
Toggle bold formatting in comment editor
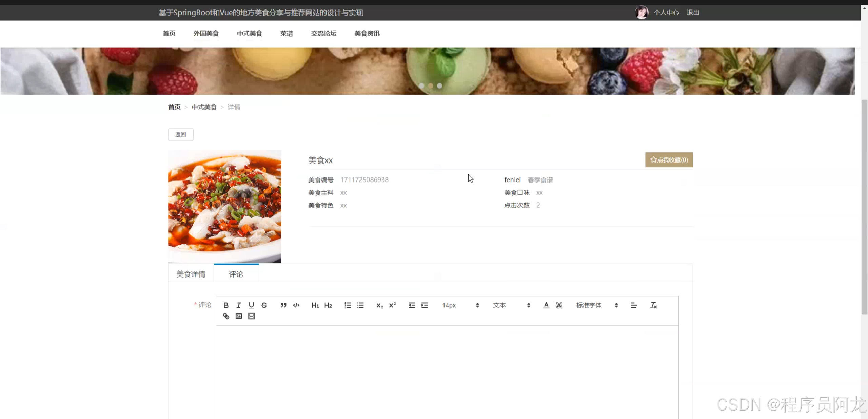click(x=226, y=305)
